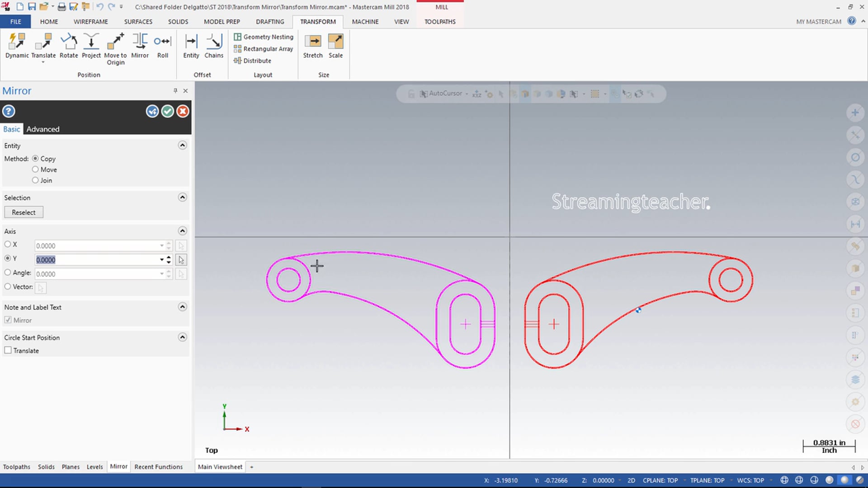Click the 2D mode toggle in status bar
The height and width of the screenshot is (488, 868).
[x=631, y=480]
